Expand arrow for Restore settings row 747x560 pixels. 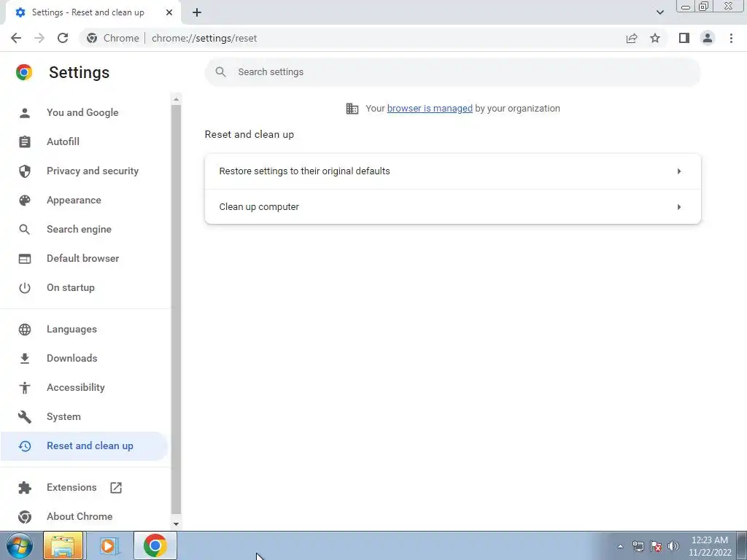(679, 171)
